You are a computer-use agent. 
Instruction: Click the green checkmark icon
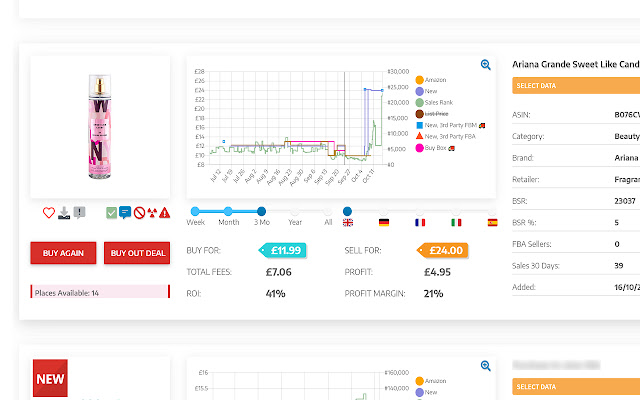[111, 213]
